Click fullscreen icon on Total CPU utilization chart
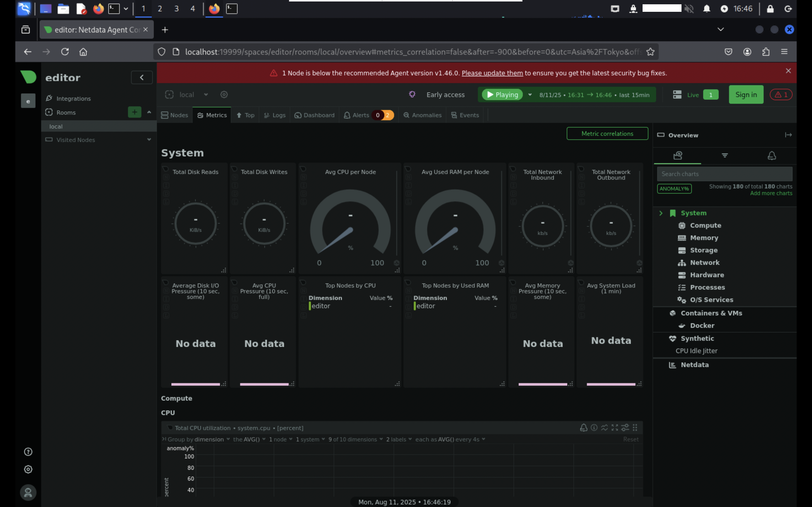 (615, 428)
